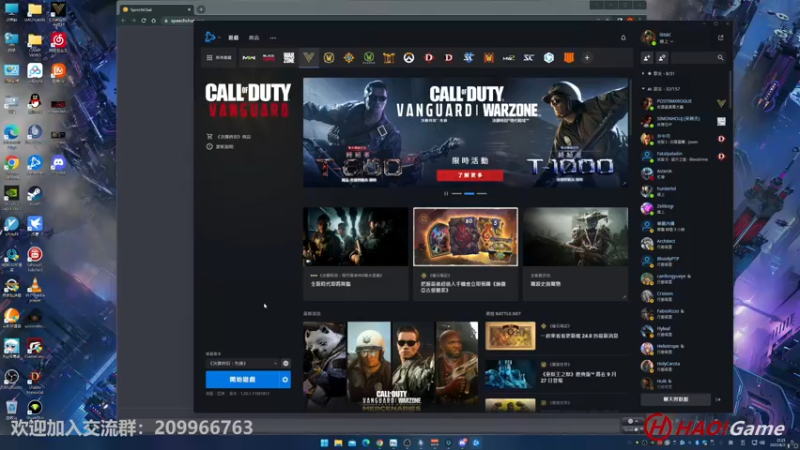Open Google Chrome desktop shortcut

point(11,166)
